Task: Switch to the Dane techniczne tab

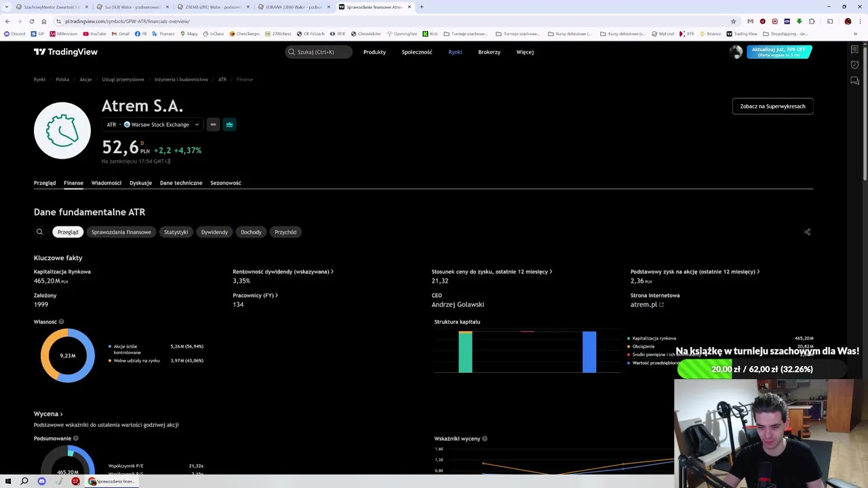Action: [x=181, y=183]
